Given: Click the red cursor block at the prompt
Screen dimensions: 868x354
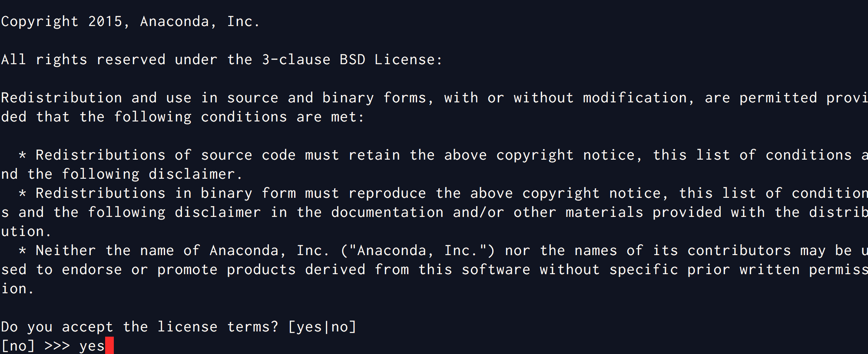Looking at the screenshot, I should [x=109, y=346].
